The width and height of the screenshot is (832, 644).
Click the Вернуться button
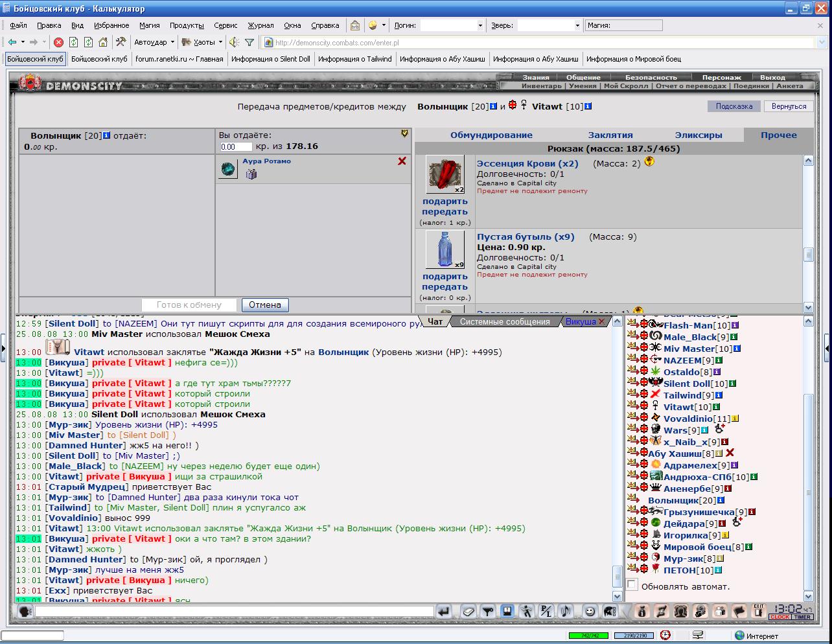coord(789,106)
